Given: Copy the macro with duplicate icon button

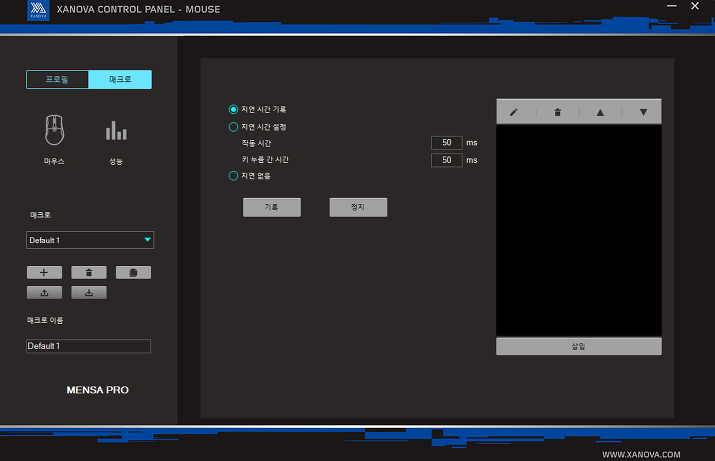Looking at the screenshot, I should coord(133,272).
